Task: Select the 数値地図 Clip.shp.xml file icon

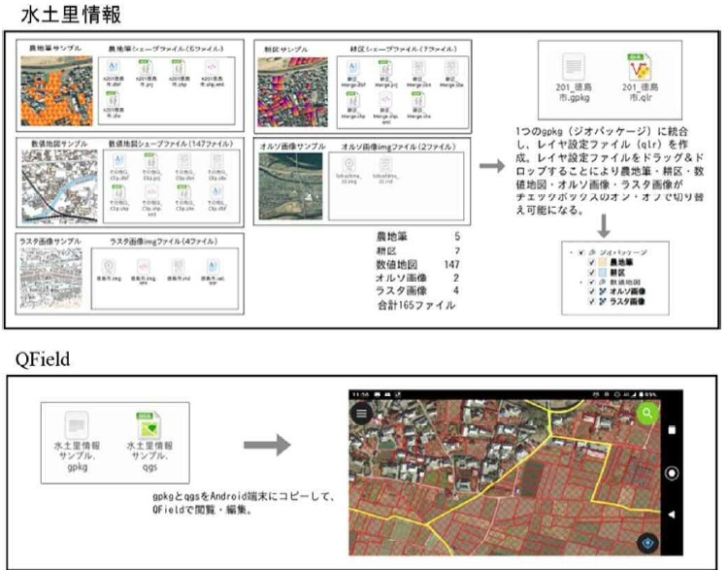Action: 150,192
